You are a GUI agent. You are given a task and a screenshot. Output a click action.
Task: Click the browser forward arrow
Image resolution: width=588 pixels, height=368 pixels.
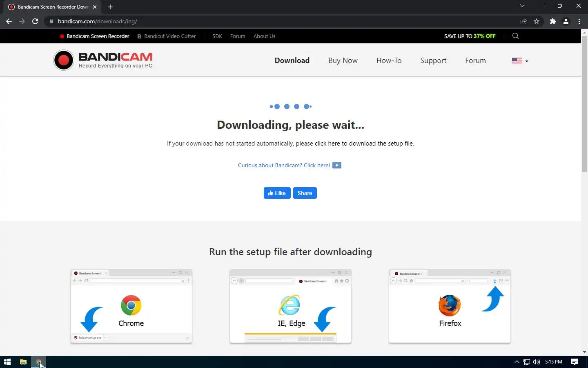coord(22,21)
